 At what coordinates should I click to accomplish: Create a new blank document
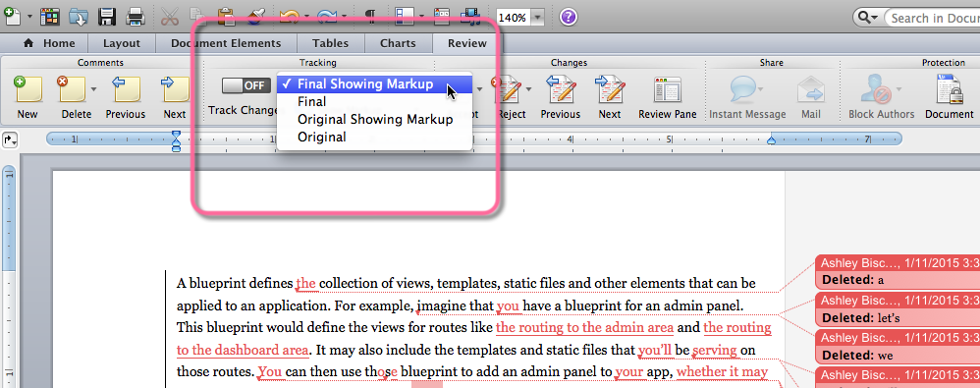[13, 16]
